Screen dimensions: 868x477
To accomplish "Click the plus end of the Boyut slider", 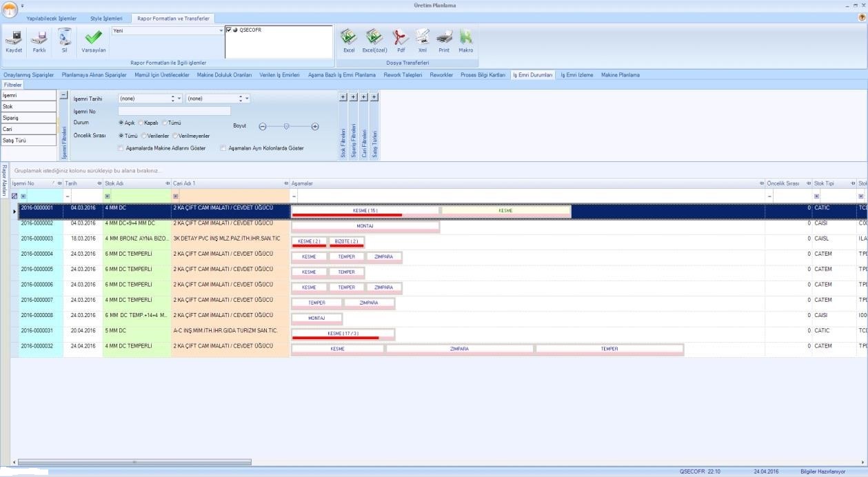I will tap(315, 126).
